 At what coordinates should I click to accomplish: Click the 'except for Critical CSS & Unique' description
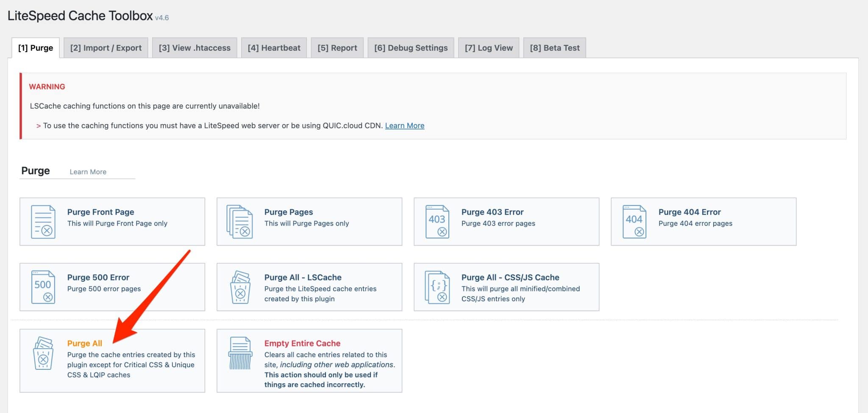[131, 365]
